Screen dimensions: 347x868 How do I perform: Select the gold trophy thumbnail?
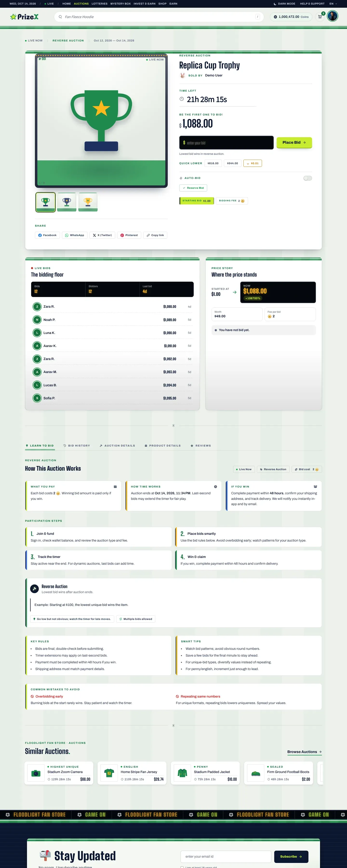tap(88, 202)
